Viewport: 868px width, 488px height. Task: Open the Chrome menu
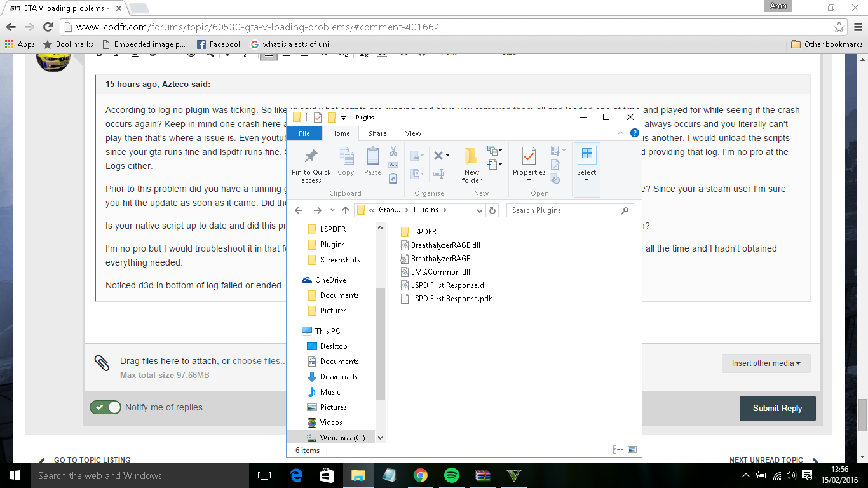pyautogui.click(x=857, y=27)
